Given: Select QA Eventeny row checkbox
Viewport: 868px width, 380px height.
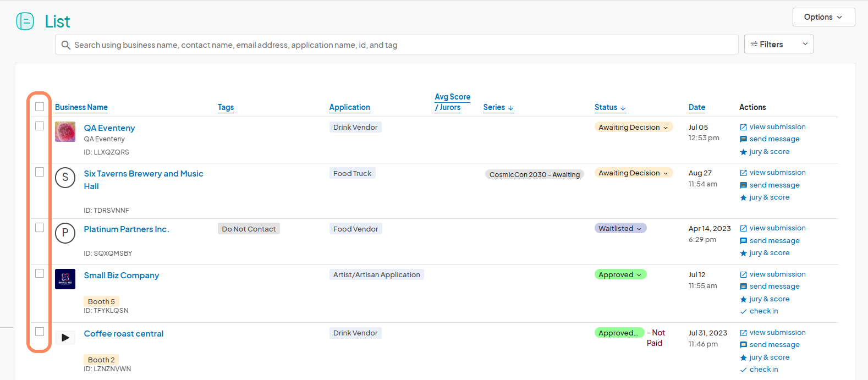Looking at the screenshot, I should click(x=40, y=126).
